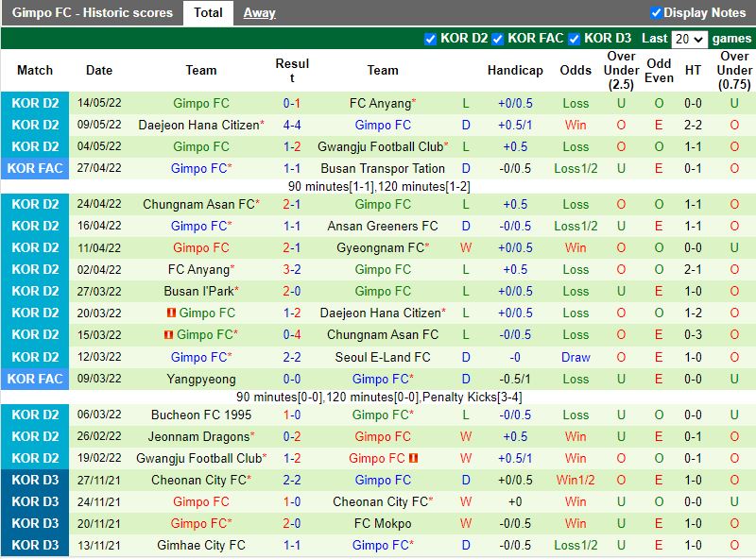The image size is (756, 559).
Task: Select the Total tab
Action: point(208,13)
